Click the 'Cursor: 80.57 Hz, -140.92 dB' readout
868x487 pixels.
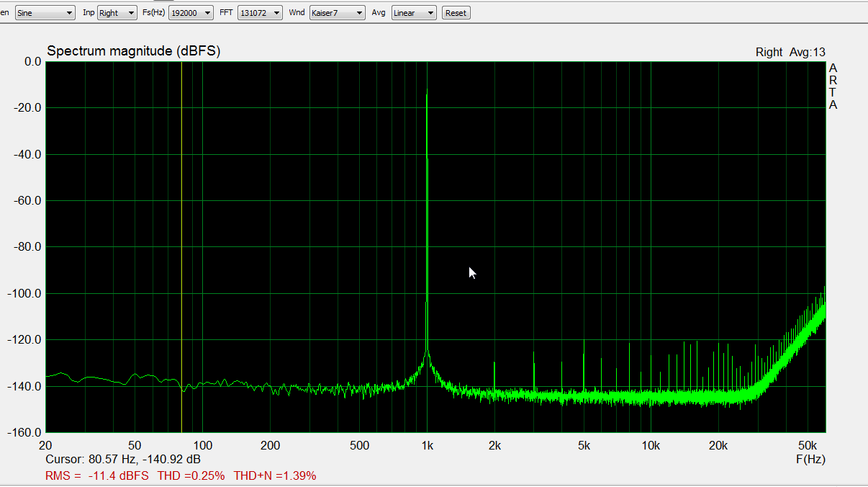pyautogui.click(x=123, y=459)
